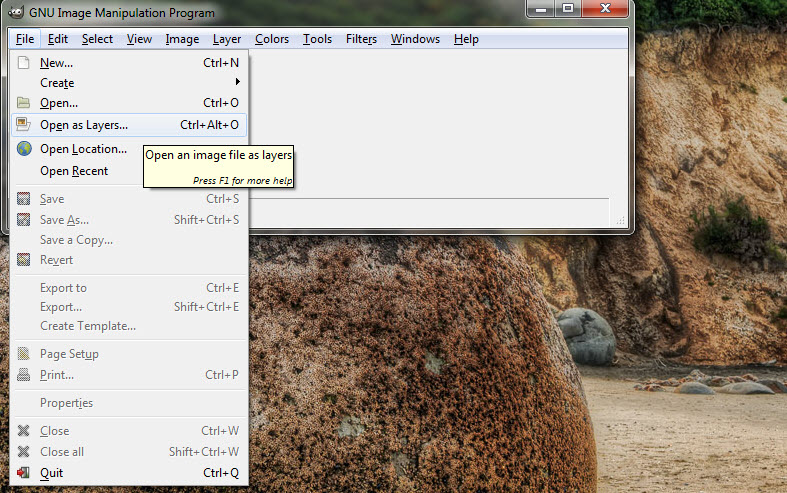Choose Create from the File menu
787x493 pixels.
(x=129, y=83)
